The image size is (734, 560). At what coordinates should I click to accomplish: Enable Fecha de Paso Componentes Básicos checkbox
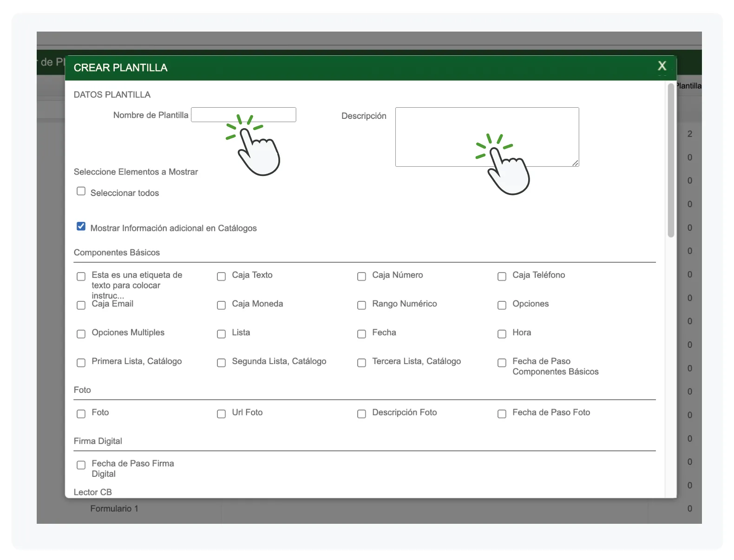(x=502, y=363)
